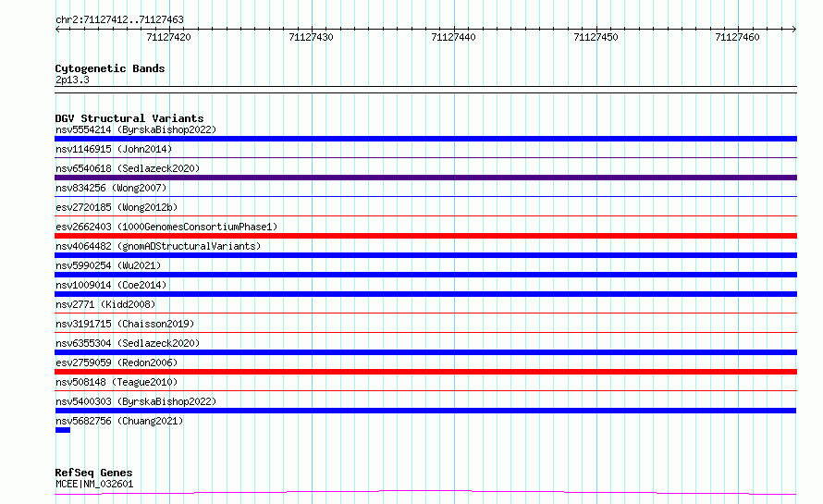Select the blue nsv1009014 Coe2014 bar
Screen dimensions: 823x504
pos(425,294)
